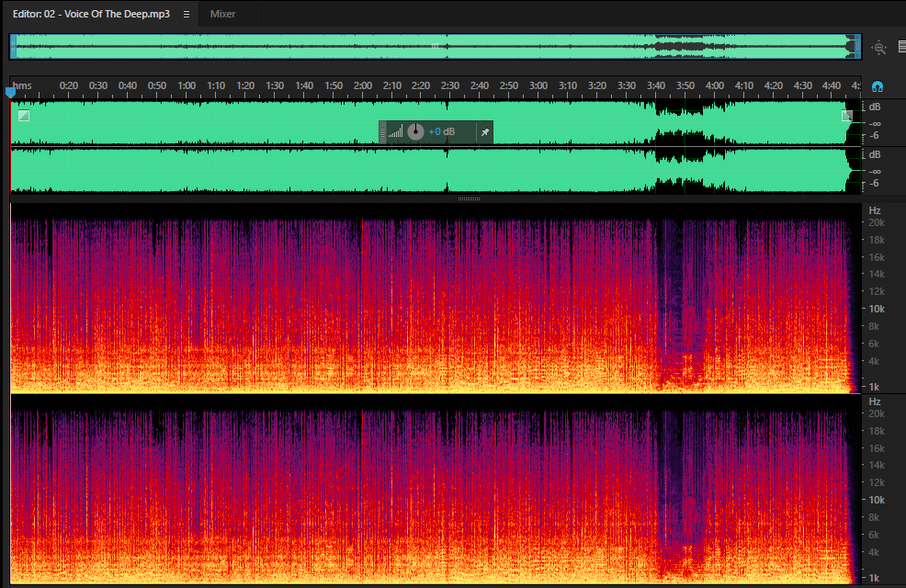Click the upper waveform channel's dB scale label
The width and height of the screenshot is (906, 588).
(x=874, y=107)
